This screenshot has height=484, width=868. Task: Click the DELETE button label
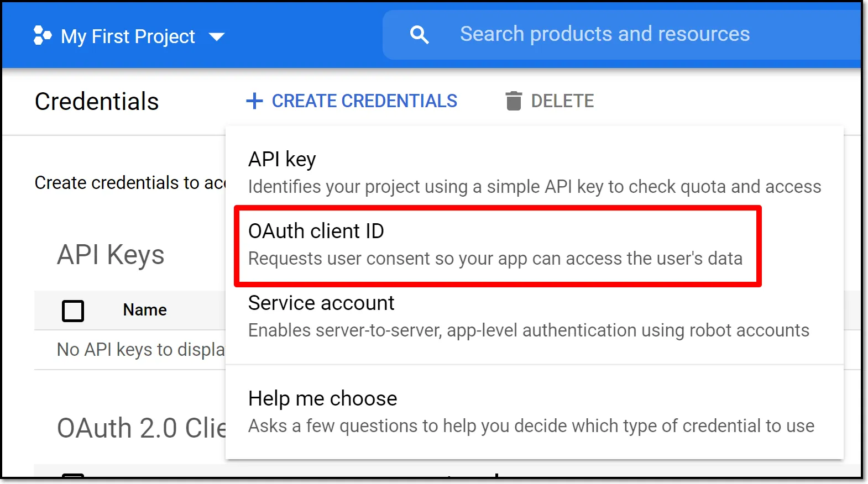[x=562, y=101]
